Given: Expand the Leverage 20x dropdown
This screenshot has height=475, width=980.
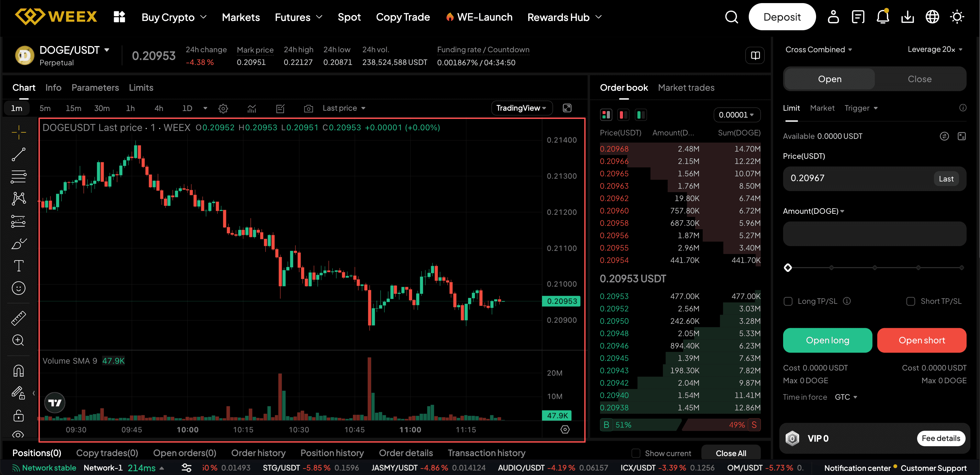Looking at the screenshot, I should (x=935, y=49).
